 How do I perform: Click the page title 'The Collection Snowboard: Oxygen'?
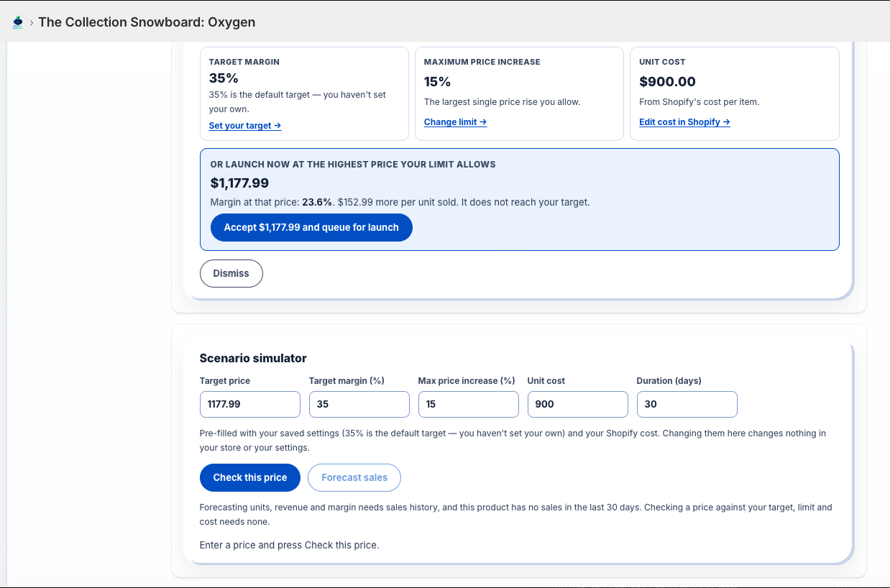147,22
